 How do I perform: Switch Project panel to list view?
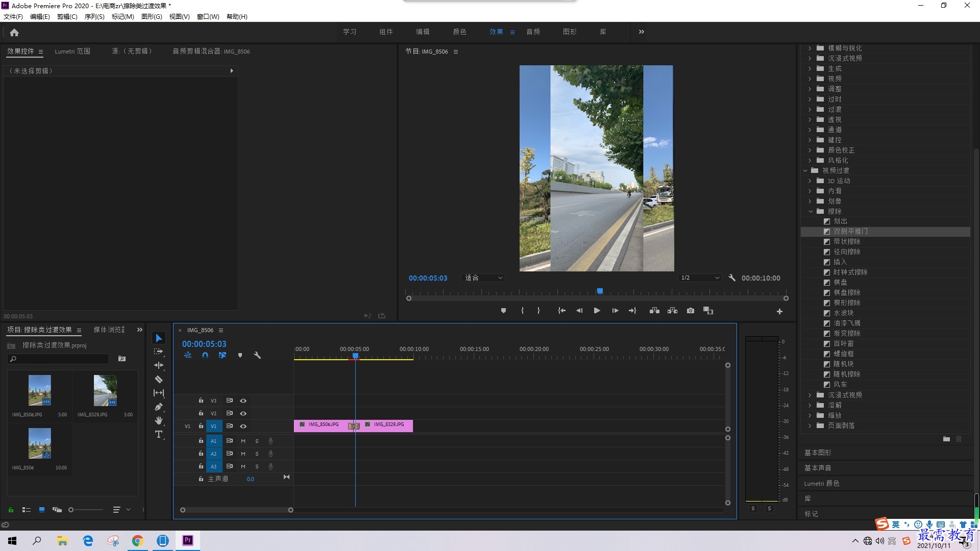27,510
